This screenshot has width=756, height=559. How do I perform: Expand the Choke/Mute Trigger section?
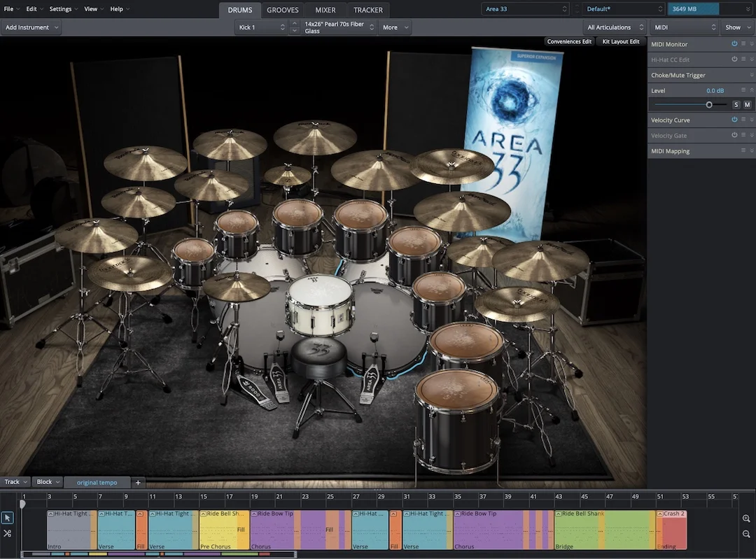(752, 75)
